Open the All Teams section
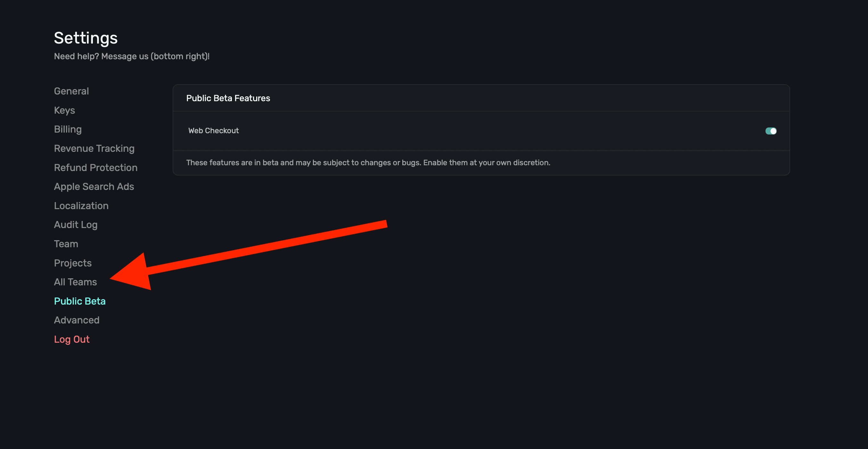The height and width of the screenshot is (449, 868). 76,282
